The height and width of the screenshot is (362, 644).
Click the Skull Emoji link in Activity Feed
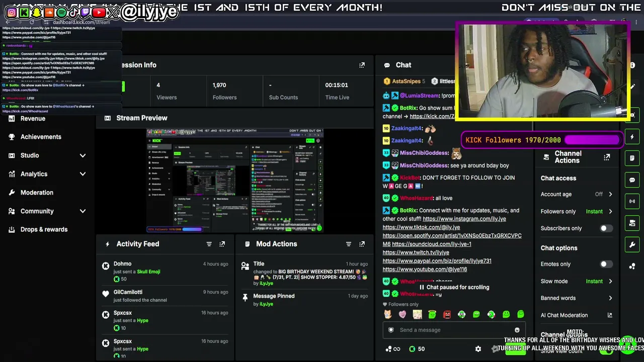click(148, 272)
